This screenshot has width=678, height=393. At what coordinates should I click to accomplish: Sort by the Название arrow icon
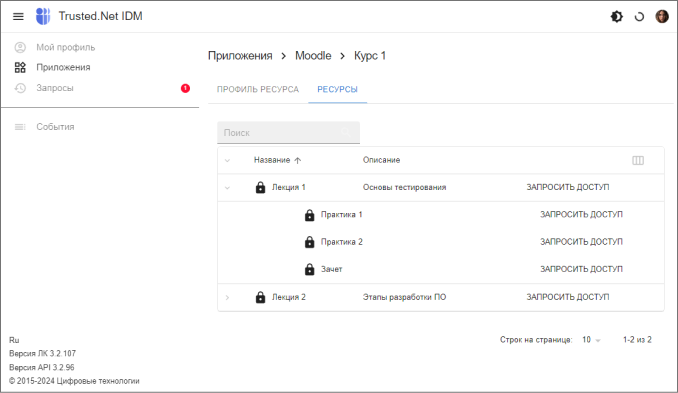tap(297, 160)
